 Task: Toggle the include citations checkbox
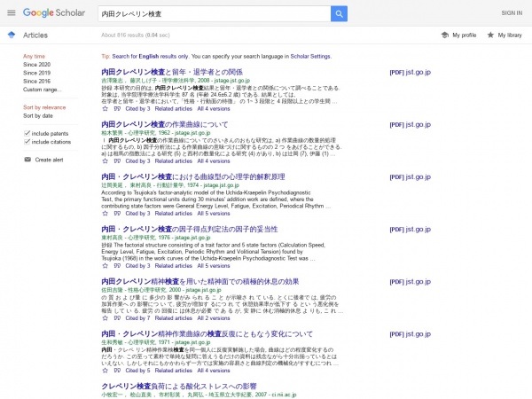click(27, 142)
